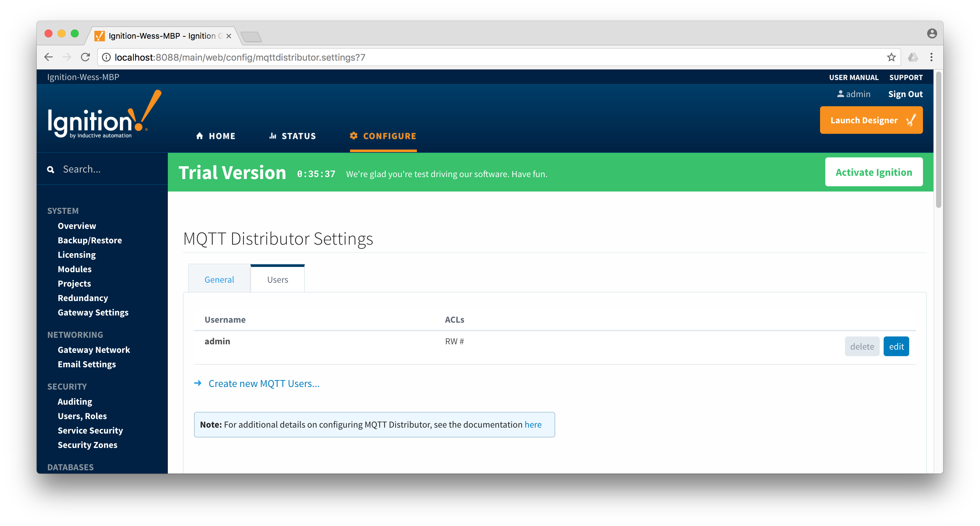
Task: Bookmark this page with the star icon
Action: [x=891, y=57]
